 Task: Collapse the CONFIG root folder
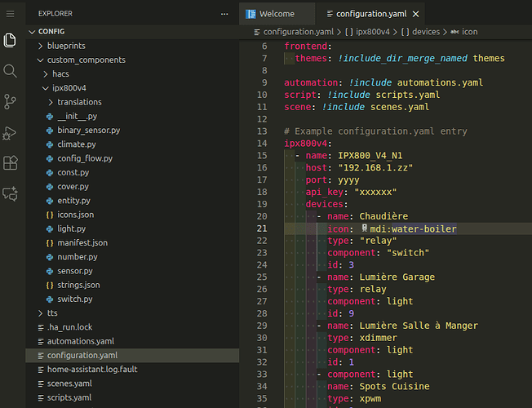coord(32,32)
